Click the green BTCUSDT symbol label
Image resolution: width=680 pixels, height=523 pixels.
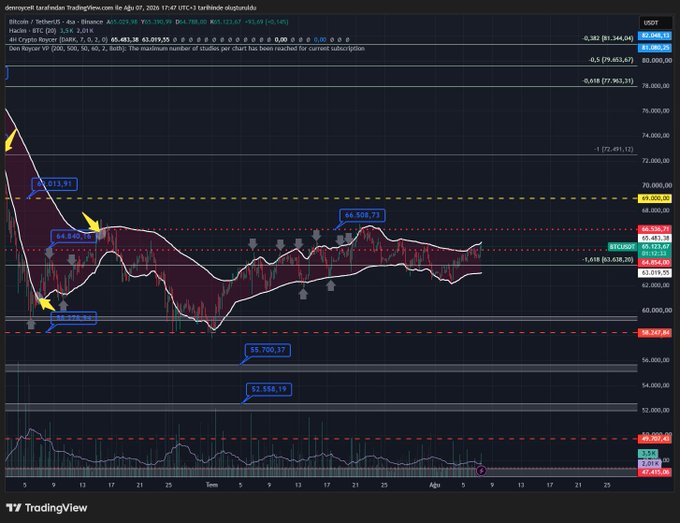pyautogui.click(x=622, y=247)
